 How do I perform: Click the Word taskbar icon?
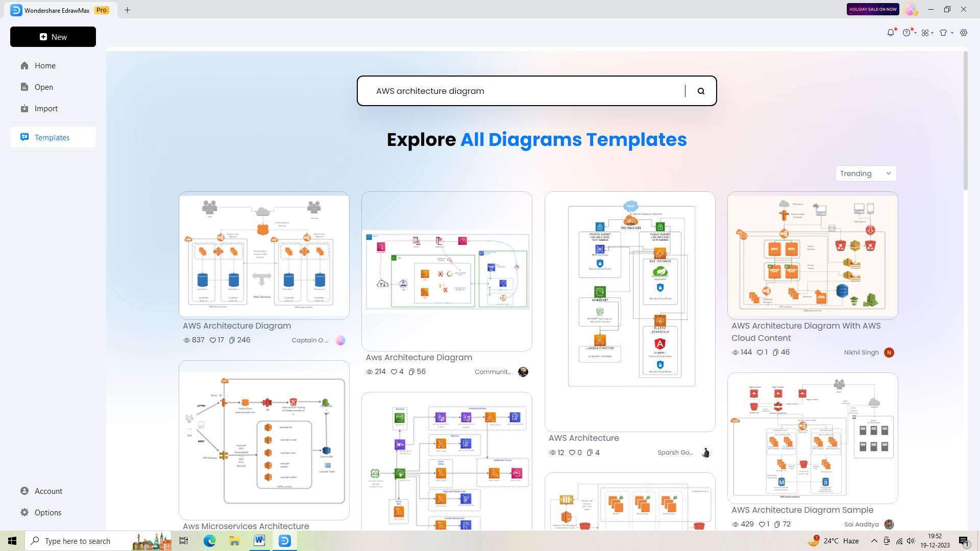[260, 540]
